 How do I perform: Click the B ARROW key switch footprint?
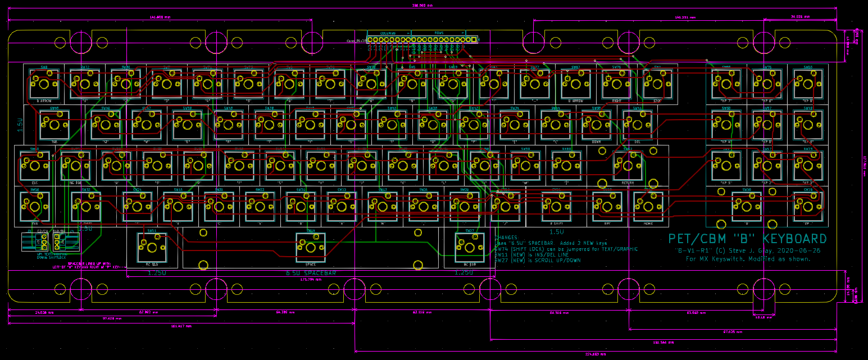click(x=44, y=84)
